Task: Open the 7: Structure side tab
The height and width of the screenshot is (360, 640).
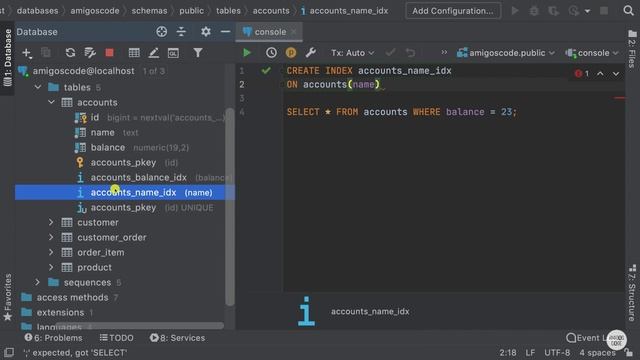Action: point(632,292)
